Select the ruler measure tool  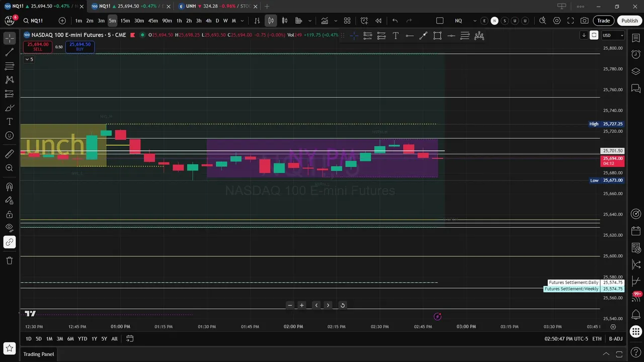click(10, 154)
